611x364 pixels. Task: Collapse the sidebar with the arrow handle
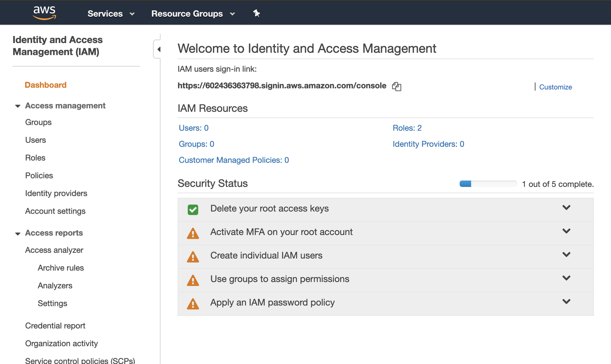(x=158, y=49)
